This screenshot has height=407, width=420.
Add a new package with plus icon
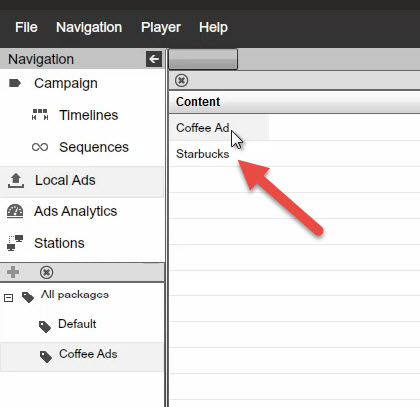[x=13, y=272]
